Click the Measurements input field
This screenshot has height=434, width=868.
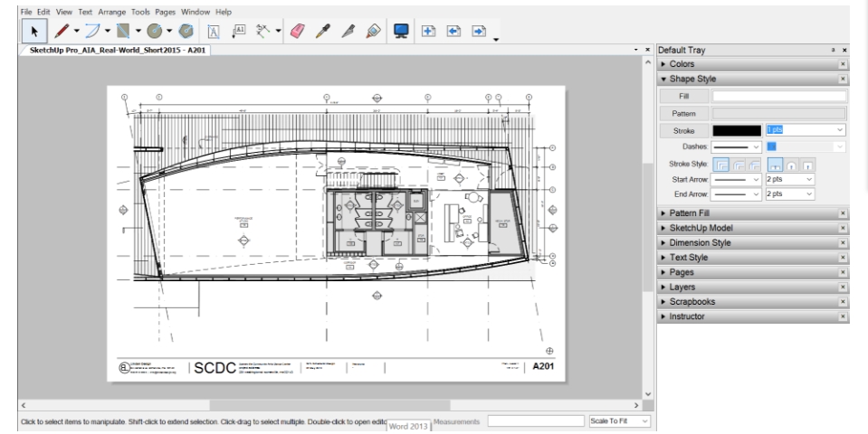pyautogui.click(x=535, y=421)
